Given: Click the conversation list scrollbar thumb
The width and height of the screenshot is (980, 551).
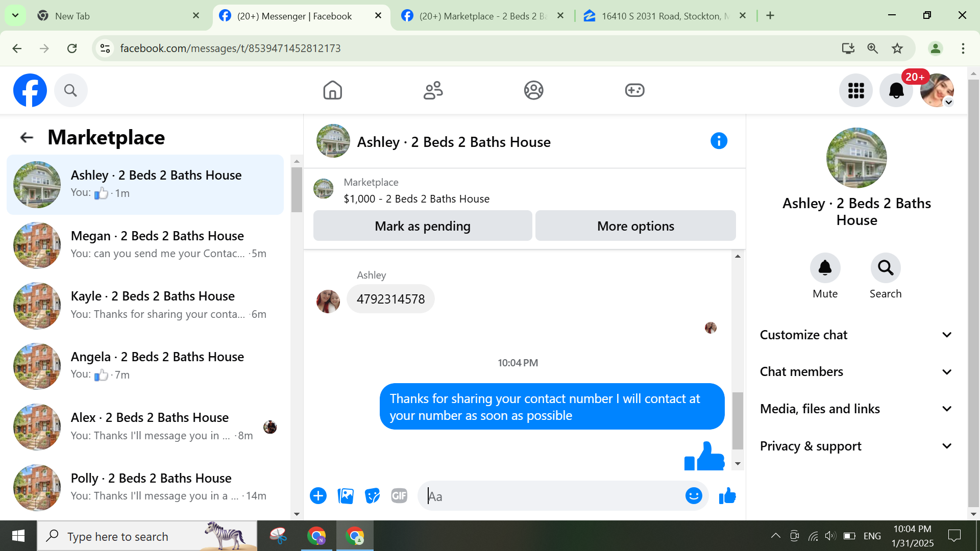Looking at the screenshot, I should pos(297,189).
